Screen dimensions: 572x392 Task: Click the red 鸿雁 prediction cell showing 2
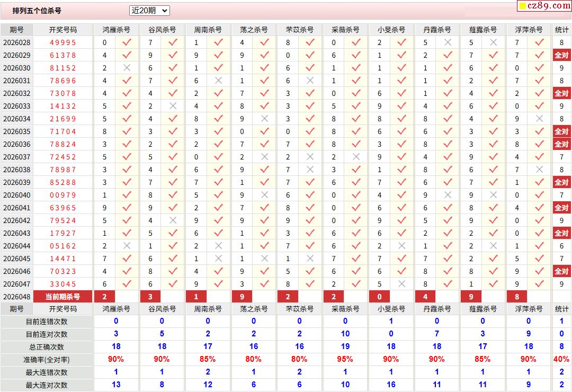click(105, 297)
